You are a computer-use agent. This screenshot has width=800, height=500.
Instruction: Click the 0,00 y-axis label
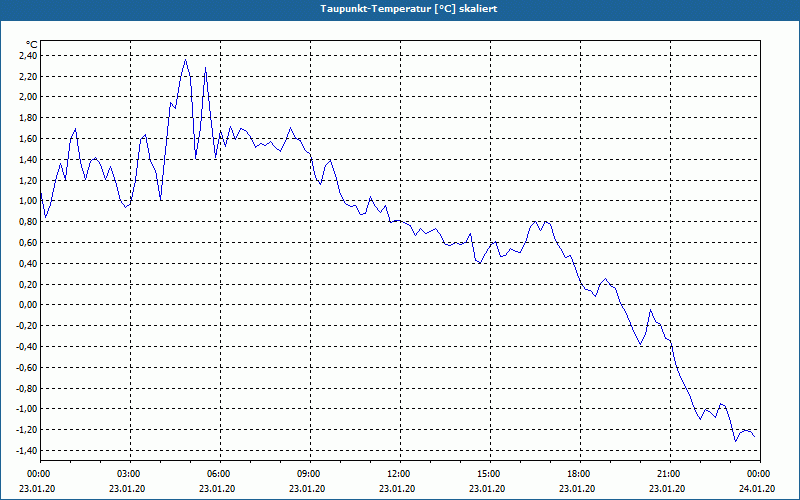click(29, 305)
